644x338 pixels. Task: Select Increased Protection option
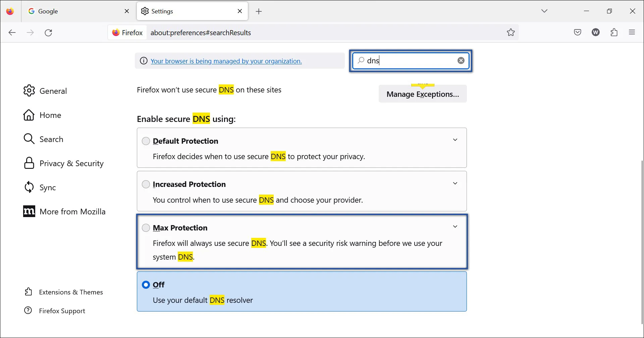pyautogui.click(x=146, y=184)
